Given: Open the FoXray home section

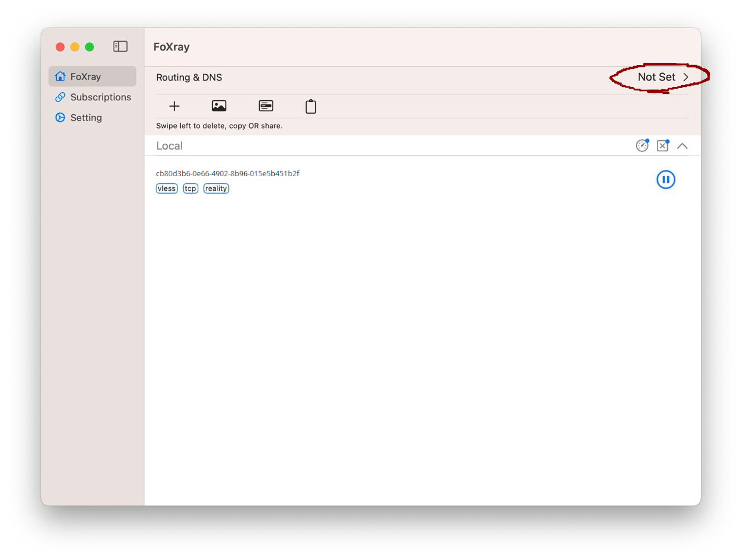Looking at the screenshot, I should tap(93, 77).
